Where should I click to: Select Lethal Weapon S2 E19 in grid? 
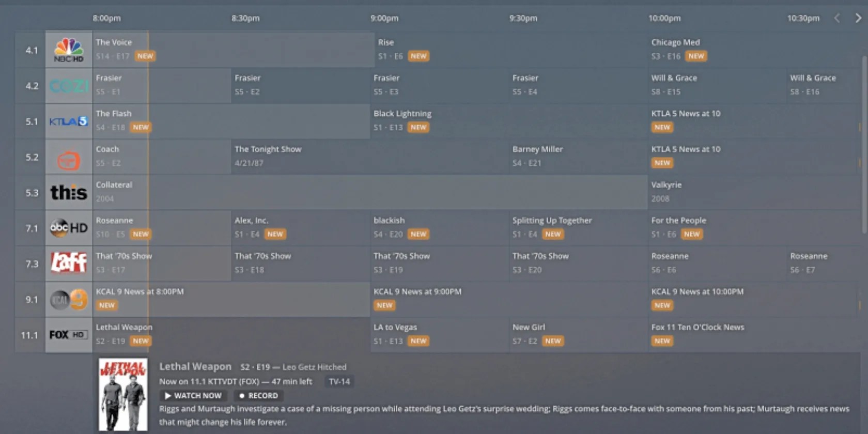click(231, 335)
